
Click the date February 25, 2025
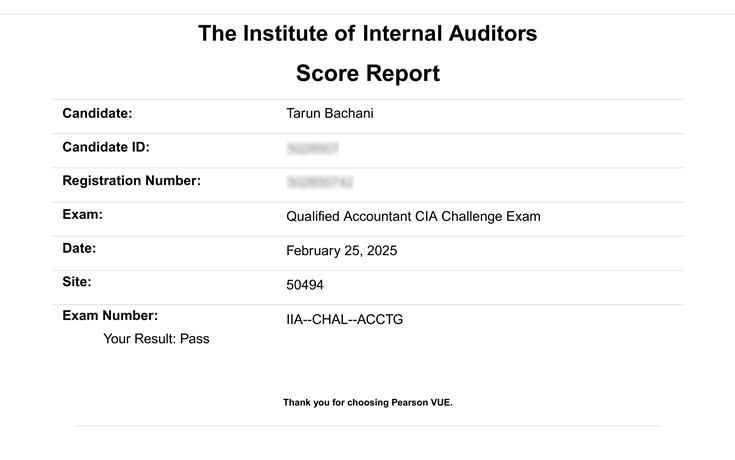(x=342, y=251)
